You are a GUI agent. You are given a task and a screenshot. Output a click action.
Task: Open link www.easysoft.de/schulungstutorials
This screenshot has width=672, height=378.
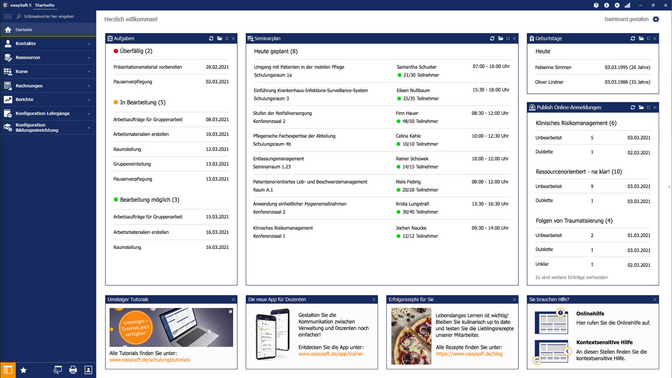click(x=150, y=360)
